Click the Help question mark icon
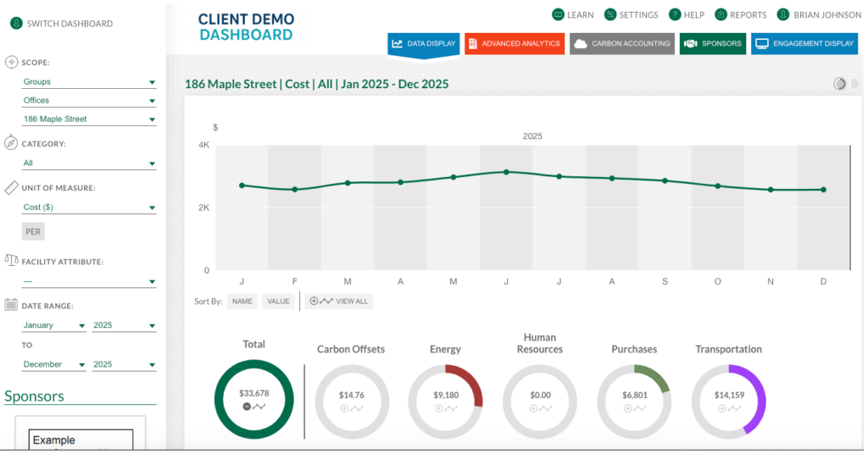This screenshot has width=868, height=454. (675, 14)
